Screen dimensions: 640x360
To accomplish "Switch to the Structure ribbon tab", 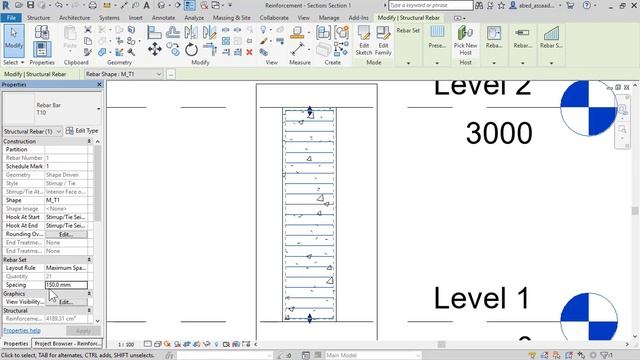I will point(38,18).
